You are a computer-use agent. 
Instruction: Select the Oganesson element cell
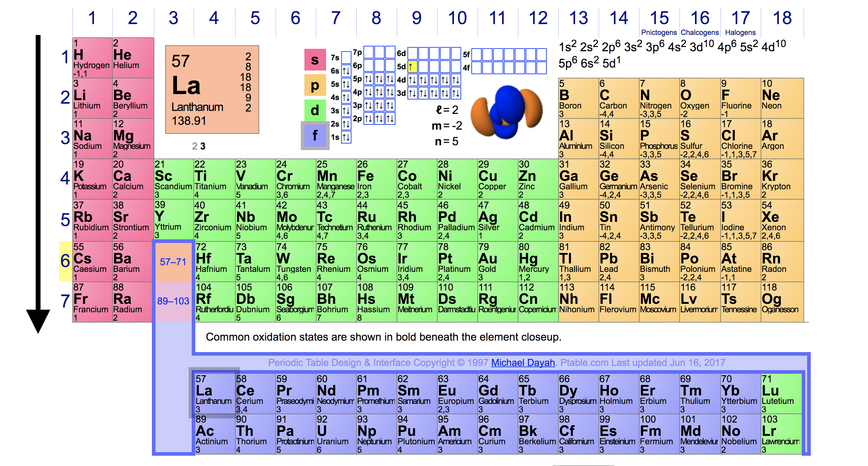coord(782,302)
